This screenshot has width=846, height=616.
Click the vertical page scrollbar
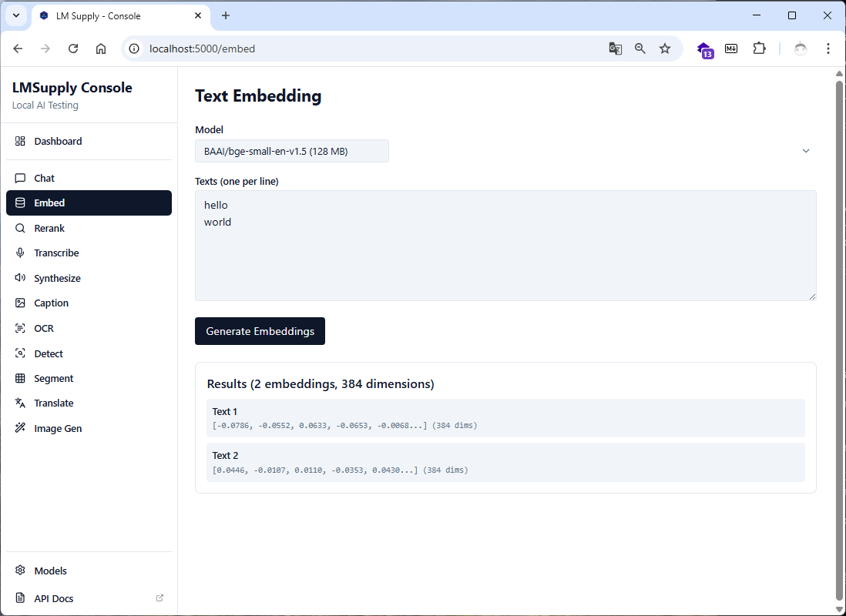(x=839, y=340)
